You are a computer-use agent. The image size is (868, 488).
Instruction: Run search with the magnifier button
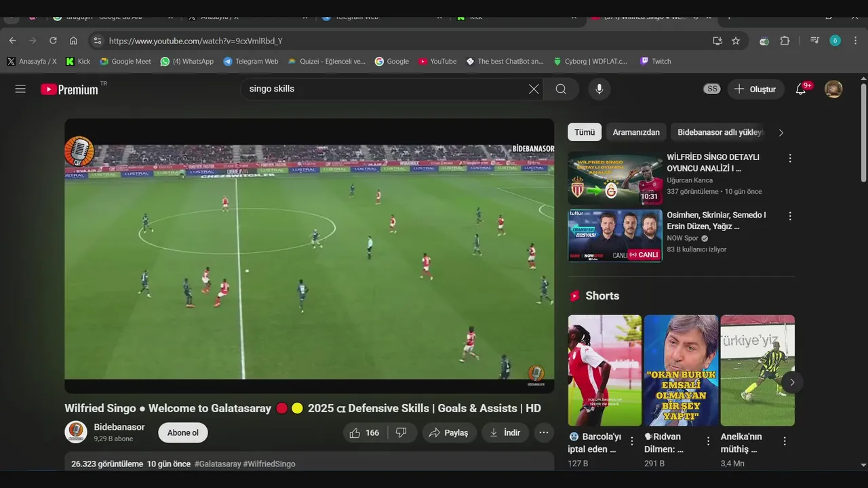[561, 89]
